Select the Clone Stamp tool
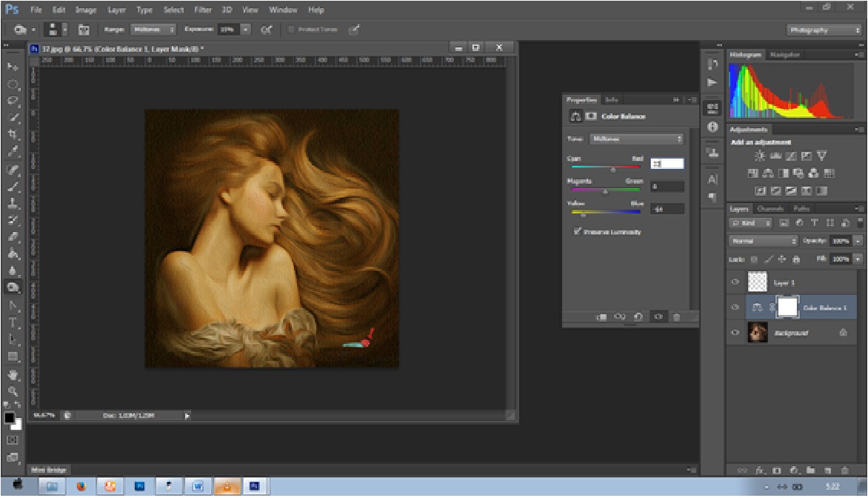The height and width of the screenshot is (498, 868). pyautogui.click(x=13, y=204)
